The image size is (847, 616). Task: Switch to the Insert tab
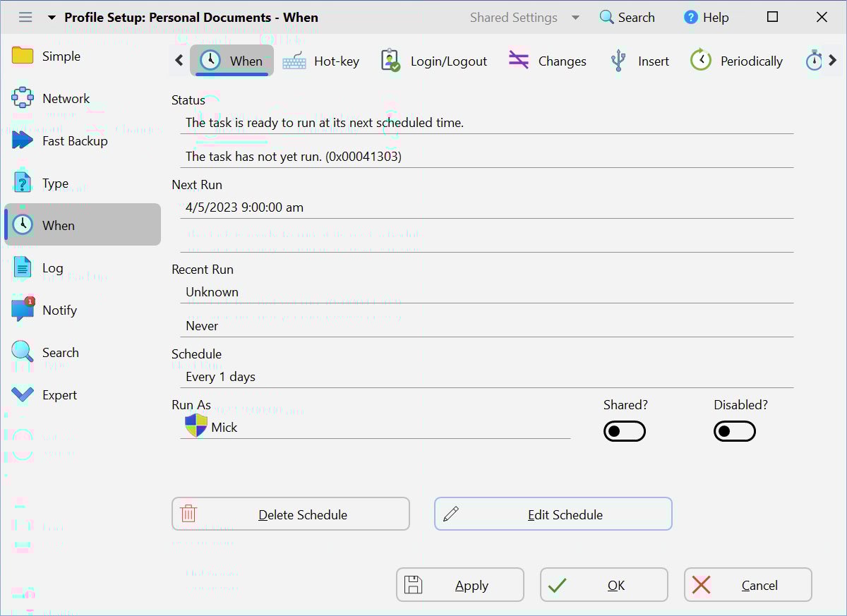(639, 61)
